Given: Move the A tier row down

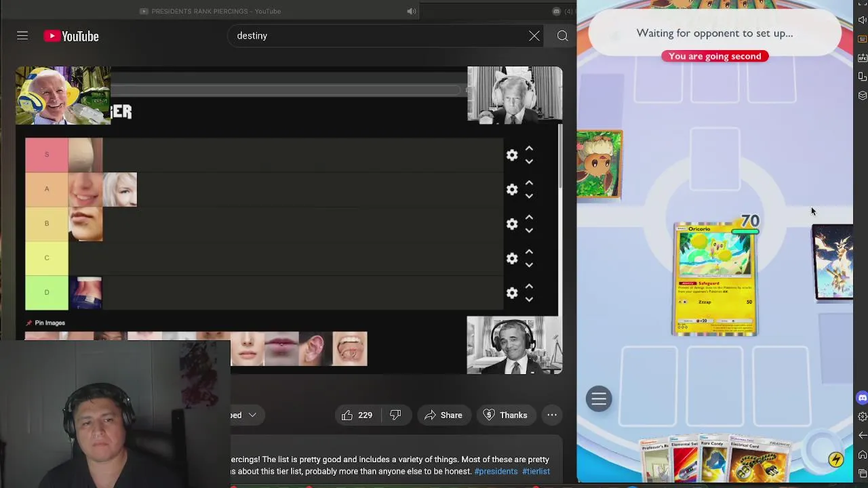Looking at the screenshot, I should pyautogui.click(x=529, y=196).
